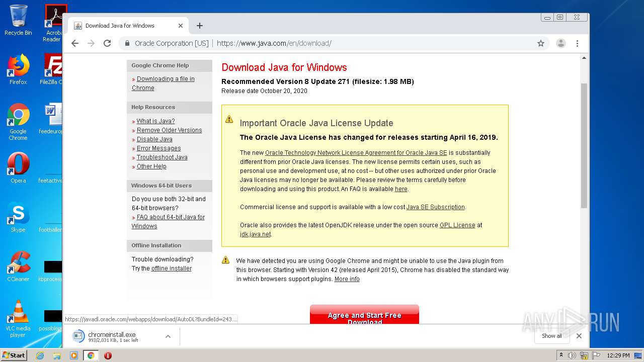644x362 pixels.
Task: Click the forward navigation arrow
Action: (91, 43)
